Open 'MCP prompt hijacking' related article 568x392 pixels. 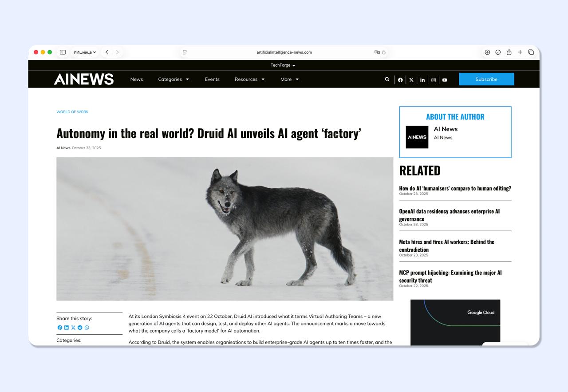point(450,276)
